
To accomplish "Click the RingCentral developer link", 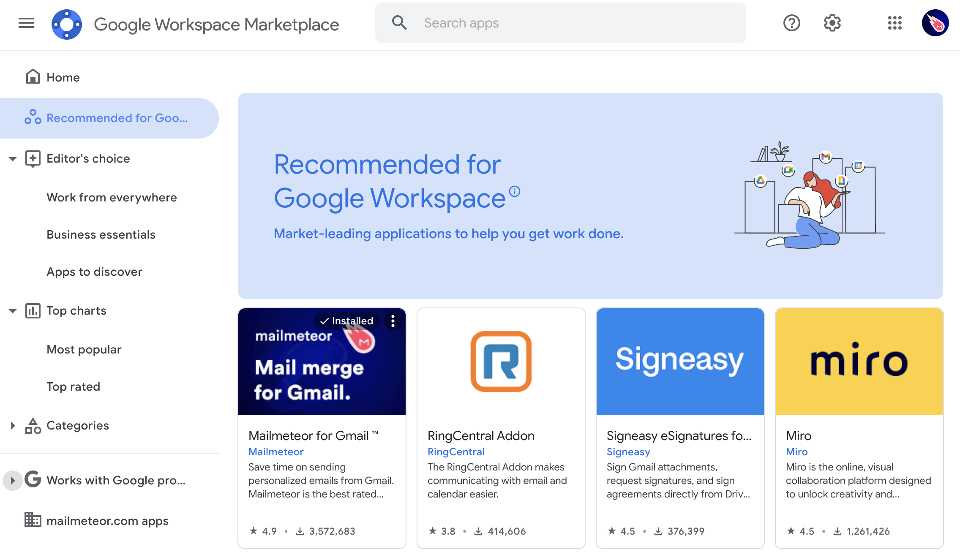I will point(456,451).
